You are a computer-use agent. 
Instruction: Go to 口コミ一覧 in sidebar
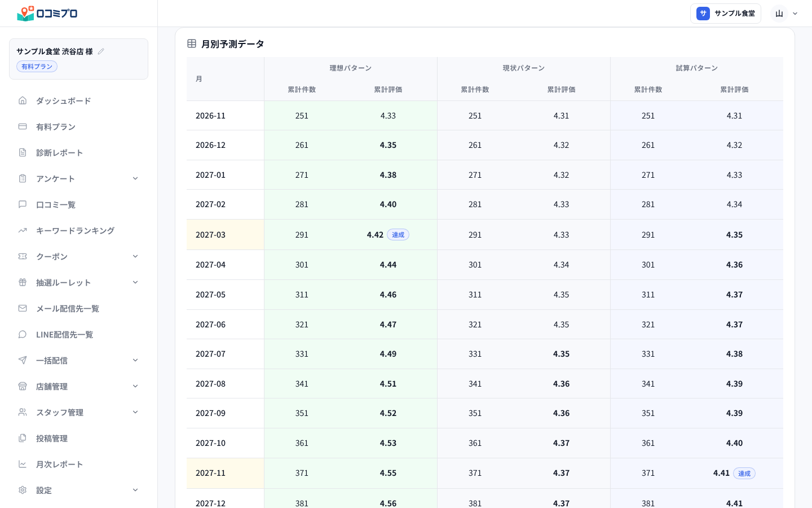tap(78, 204)
